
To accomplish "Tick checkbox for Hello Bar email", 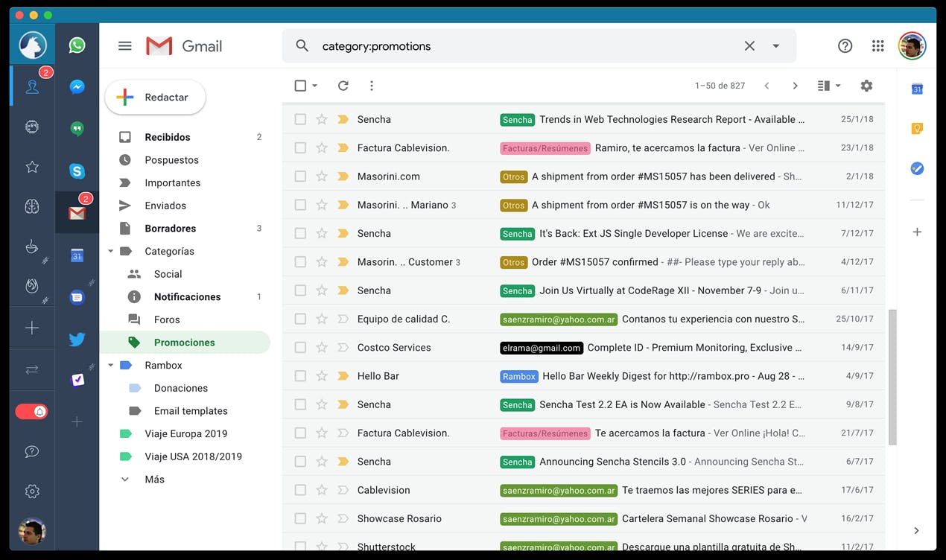I will pyautogui.click(x=300, y=376).
